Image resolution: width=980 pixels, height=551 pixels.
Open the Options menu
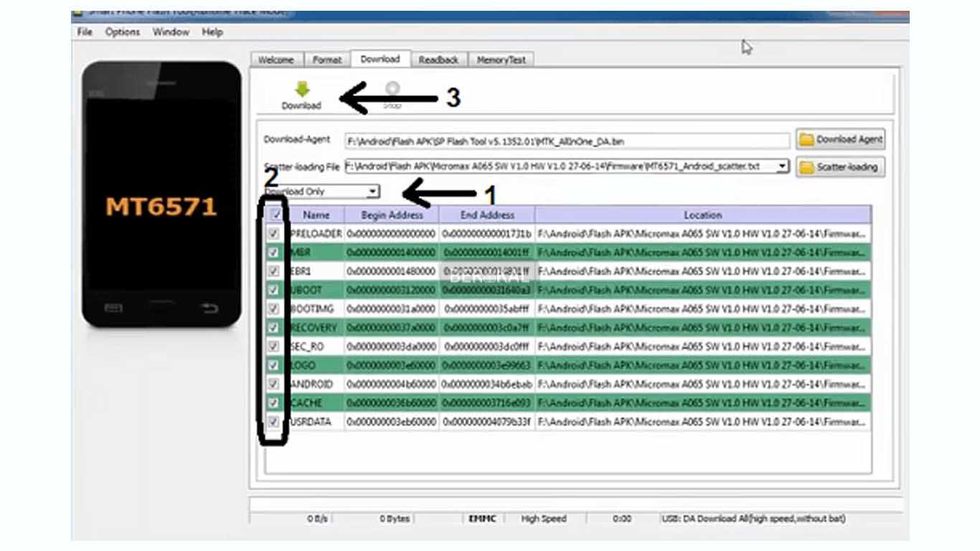pyautogui.click(x=123, y=32)
